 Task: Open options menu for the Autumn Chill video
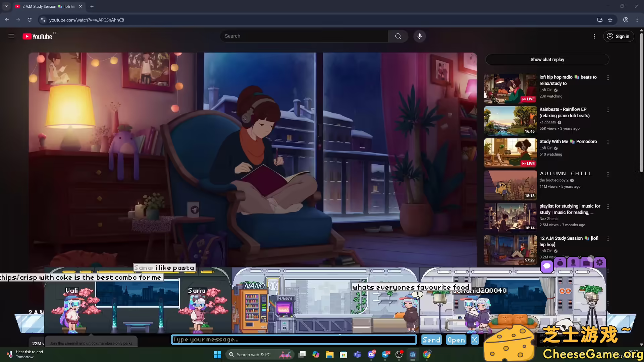(x=608, y=174)
